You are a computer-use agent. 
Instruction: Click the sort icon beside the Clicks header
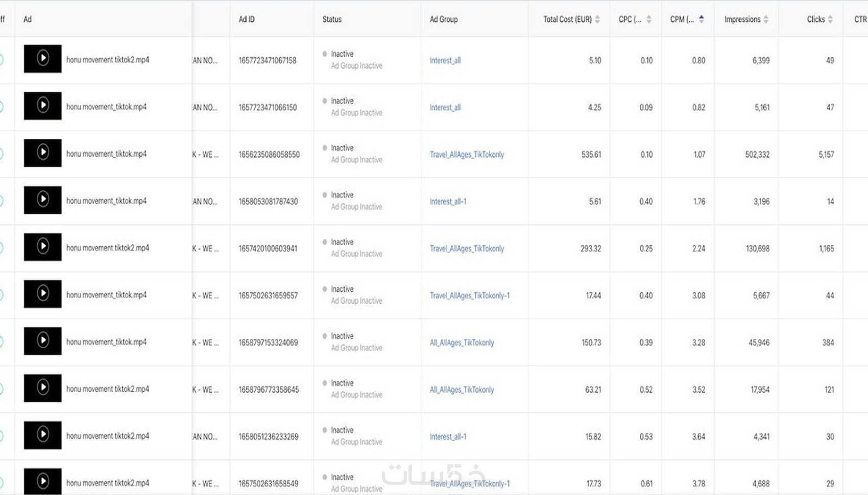(830, 19)
